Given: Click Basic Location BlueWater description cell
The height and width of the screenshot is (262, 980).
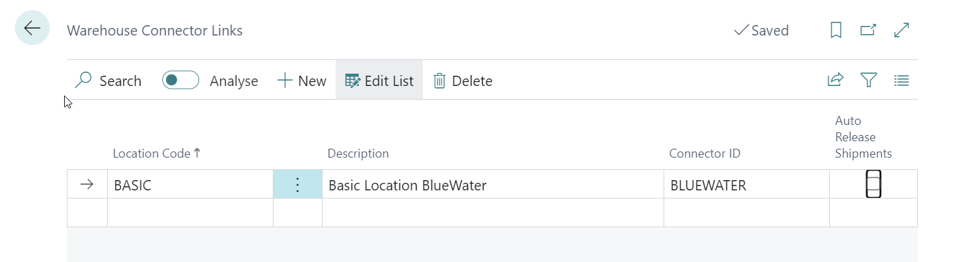Looking at the screenshot, I should [492, 184].
